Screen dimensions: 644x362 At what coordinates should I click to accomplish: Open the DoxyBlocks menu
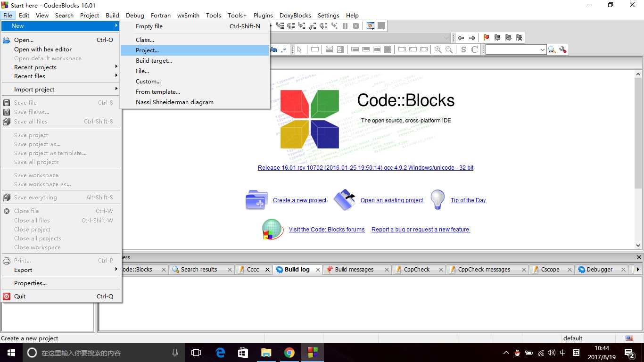coord(295,15)
